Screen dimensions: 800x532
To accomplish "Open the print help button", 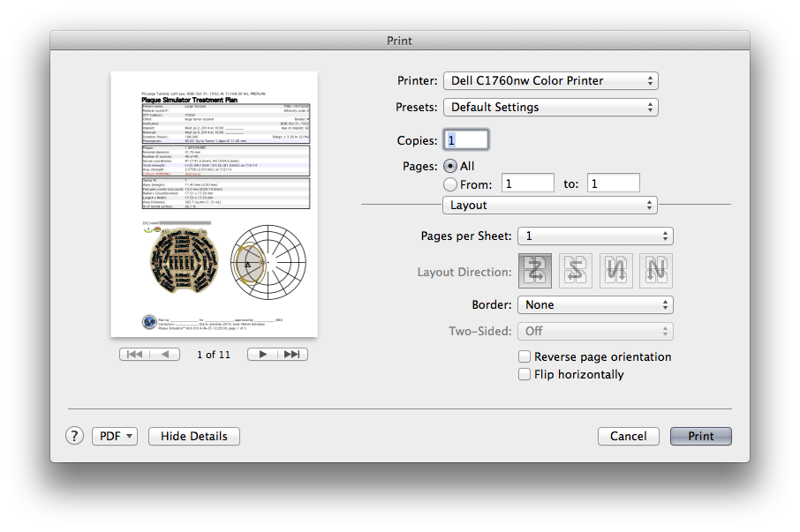I will 75,436.
